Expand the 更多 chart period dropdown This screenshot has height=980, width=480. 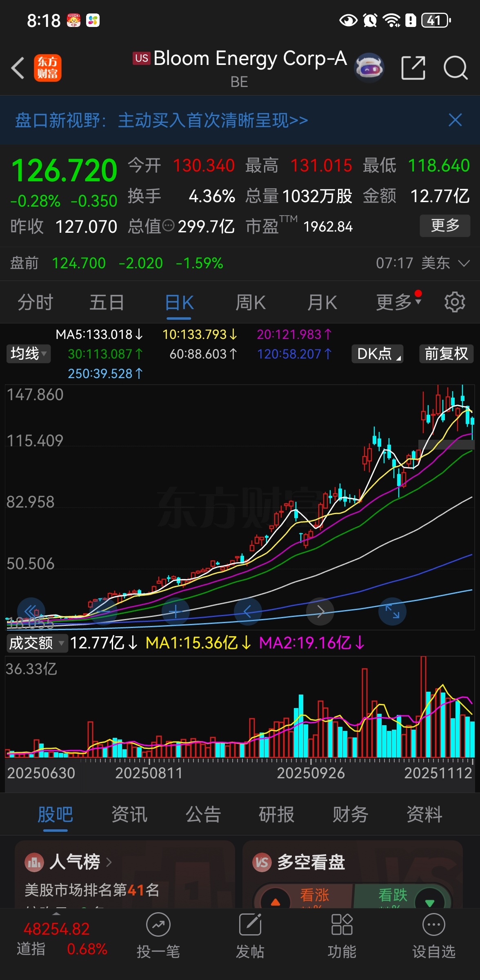pos(398,302)
